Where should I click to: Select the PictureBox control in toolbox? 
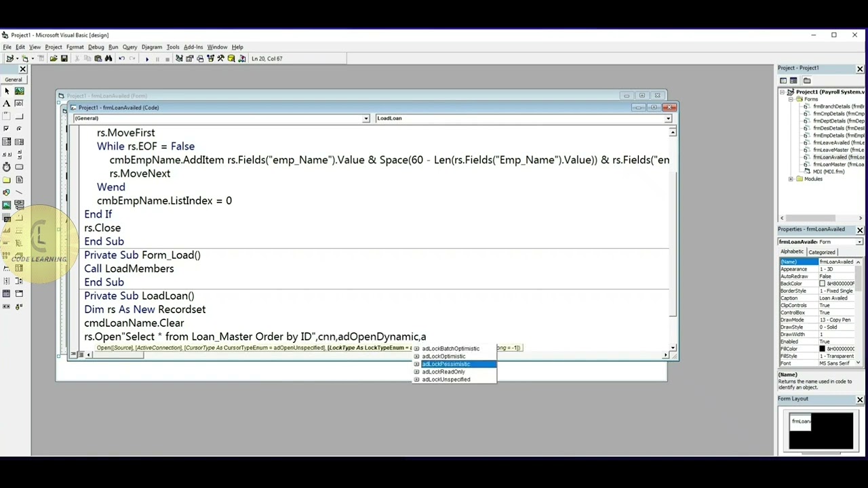(x=19, y=91)
